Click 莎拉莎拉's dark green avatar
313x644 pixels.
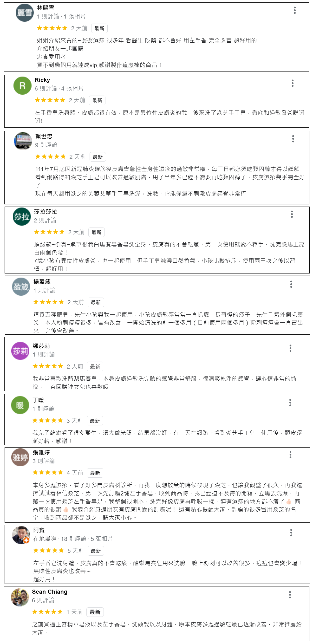[22, 216]
